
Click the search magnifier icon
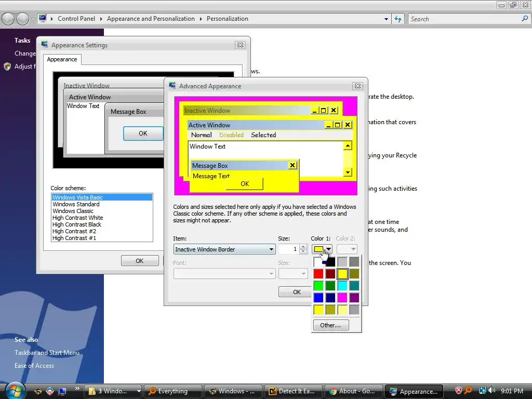[525, 19]
